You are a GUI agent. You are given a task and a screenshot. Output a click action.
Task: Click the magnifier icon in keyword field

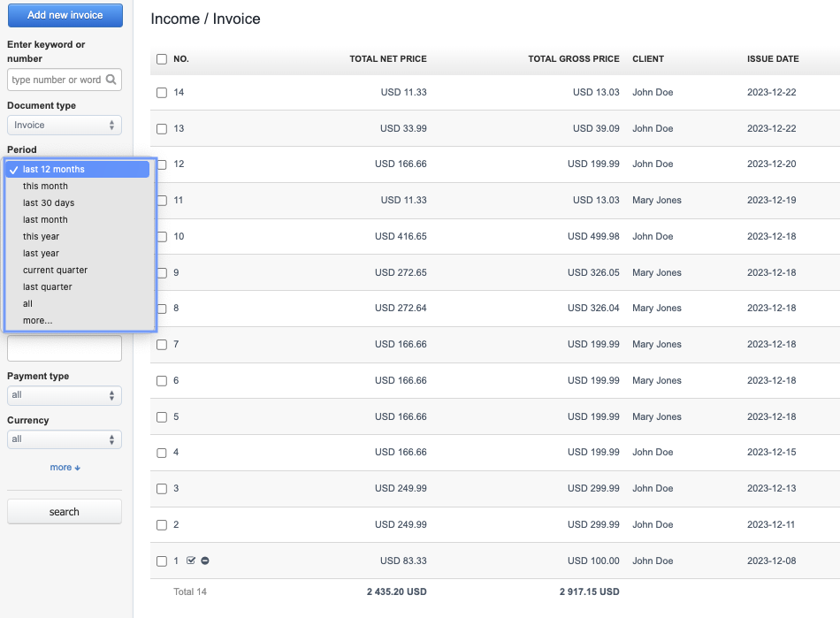(111, 80)
